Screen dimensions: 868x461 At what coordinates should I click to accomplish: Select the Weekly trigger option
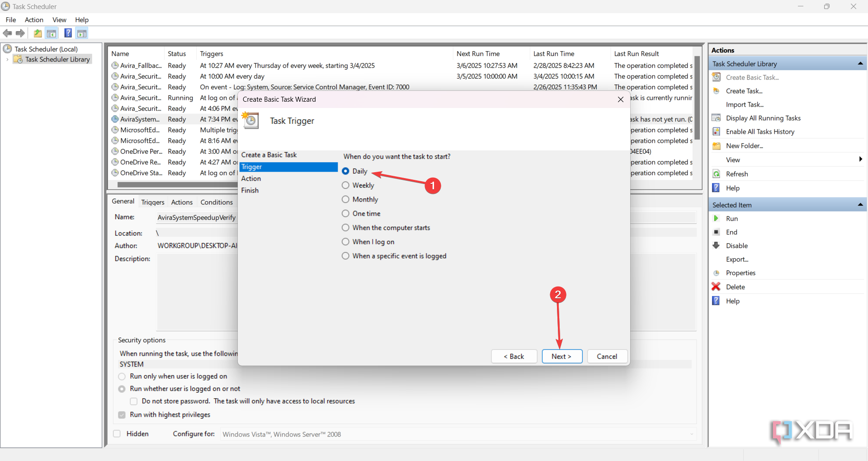click(x=345, y=185)
